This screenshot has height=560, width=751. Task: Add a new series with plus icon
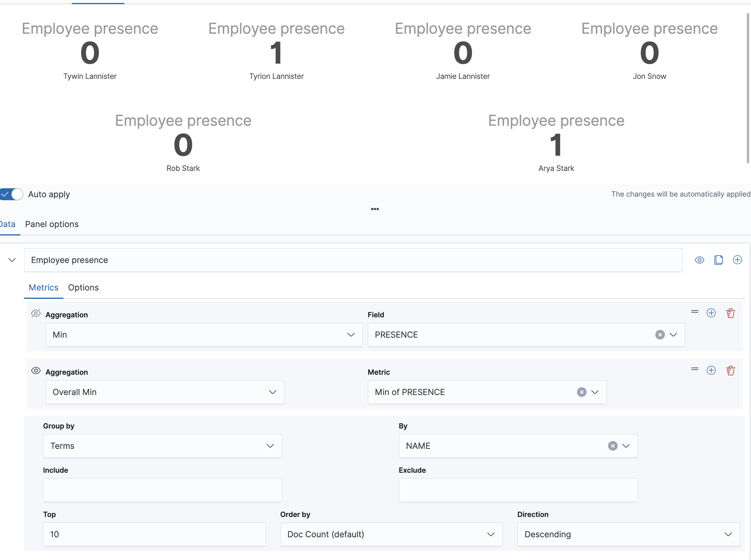click(x=738, y=260)
